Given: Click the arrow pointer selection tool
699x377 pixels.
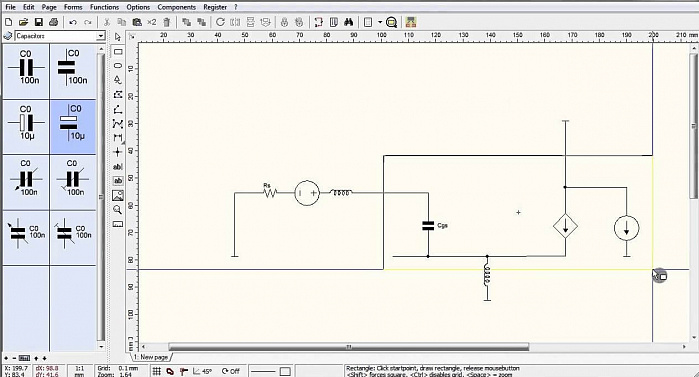Looking at the screenshot, I should point(118,37).
